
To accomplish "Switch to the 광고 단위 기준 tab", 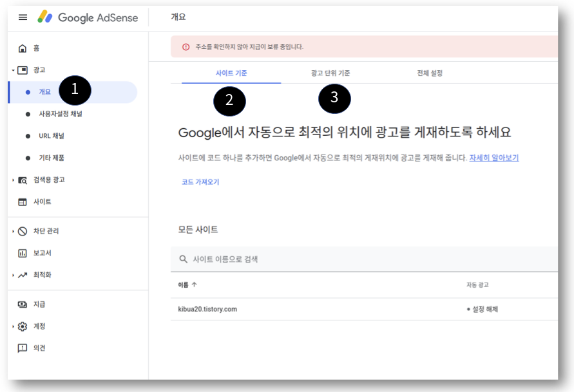I will point(330,73).
